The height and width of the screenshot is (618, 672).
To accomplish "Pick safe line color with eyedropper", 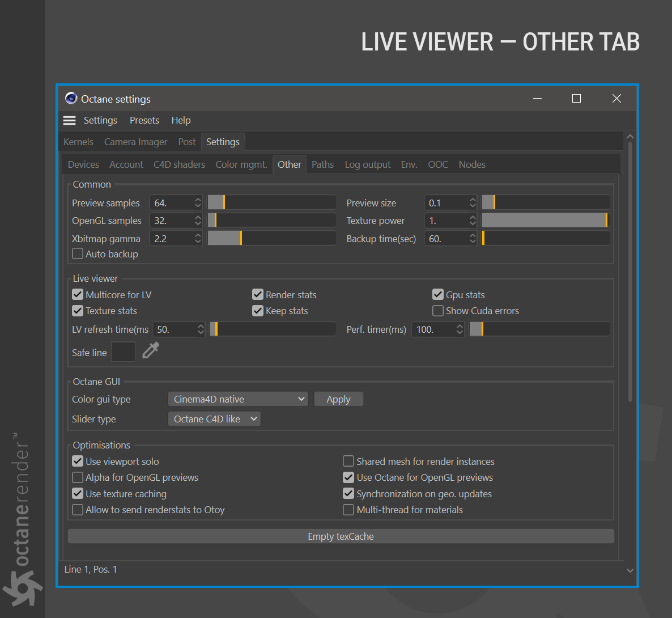I will coord(150,350).
